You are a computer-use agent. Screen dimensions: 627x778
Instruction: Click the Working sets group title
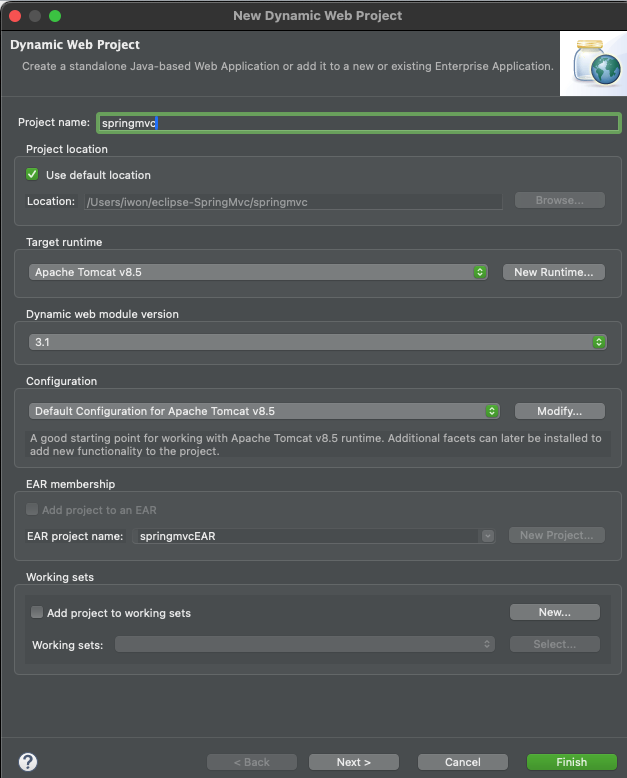(60, 577)
